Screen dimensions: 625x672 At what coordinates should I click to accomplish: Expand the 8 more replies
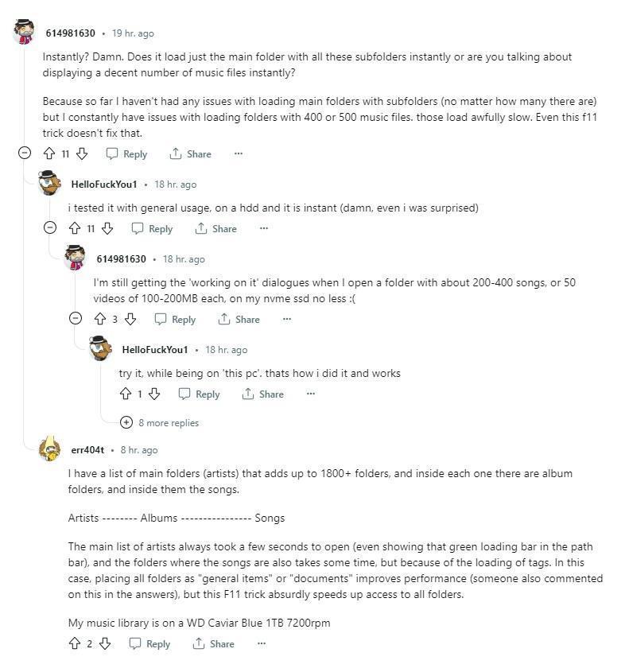[160, 423]
